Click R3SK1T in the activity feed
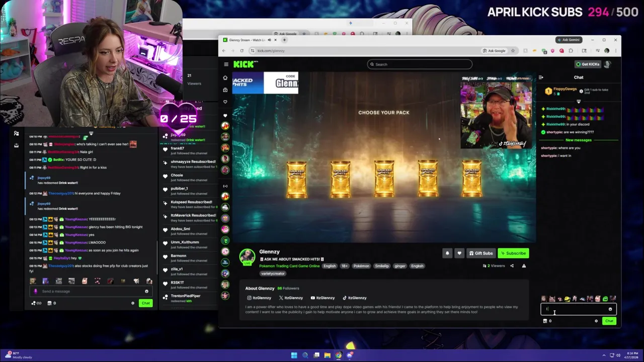Screen dimensions: 644x362 (x=178, y=283)
